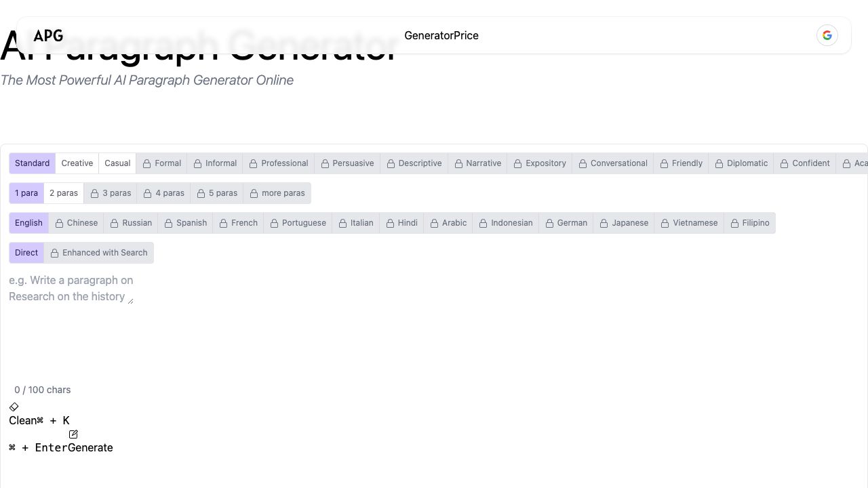Switch to the Creative tone
868x488 pixels.
tap(77, 163)
